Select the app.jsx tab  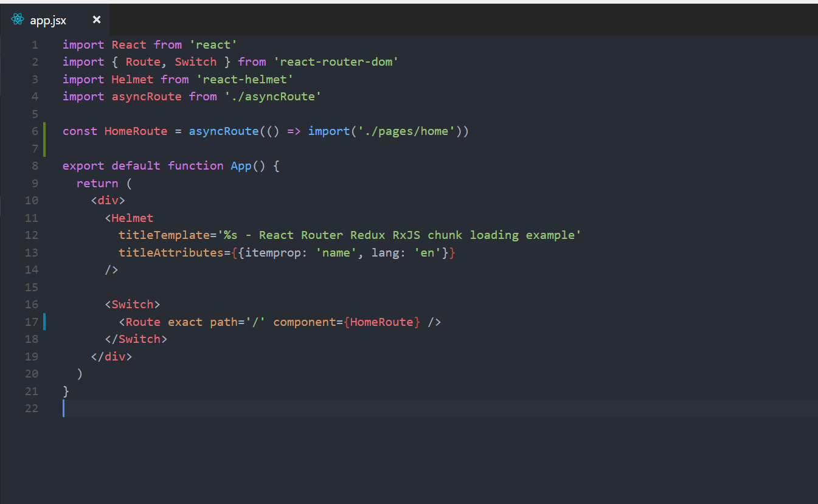pos(55,20)
